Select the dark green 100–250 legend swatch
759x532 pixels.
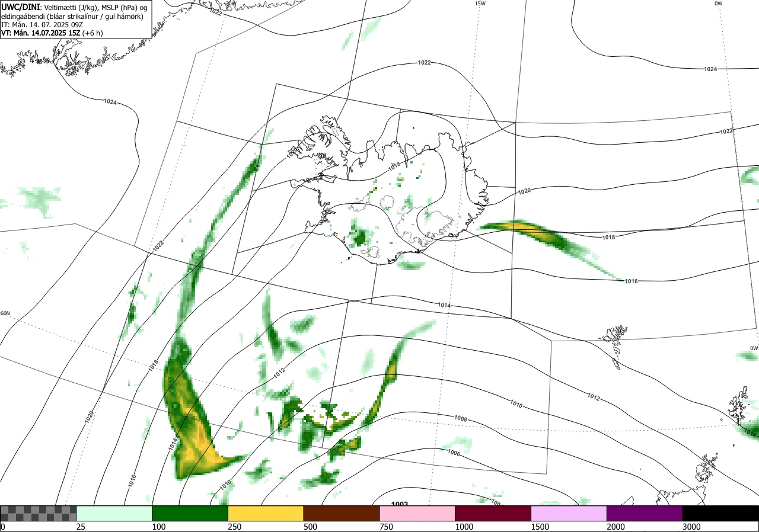[190, 513]
